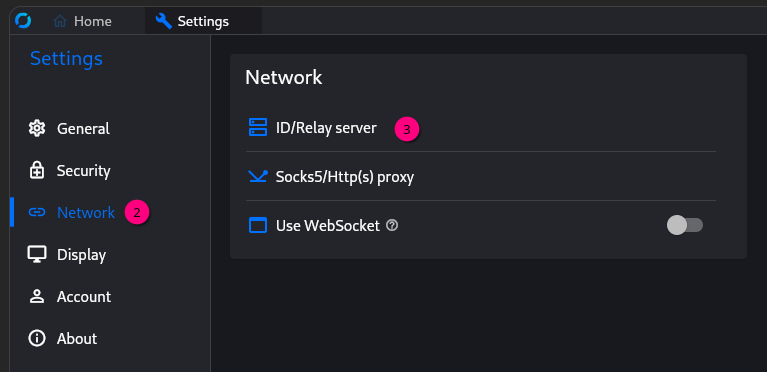
Task: Click the RustDesk logo icon
Action: coord(23,21)
